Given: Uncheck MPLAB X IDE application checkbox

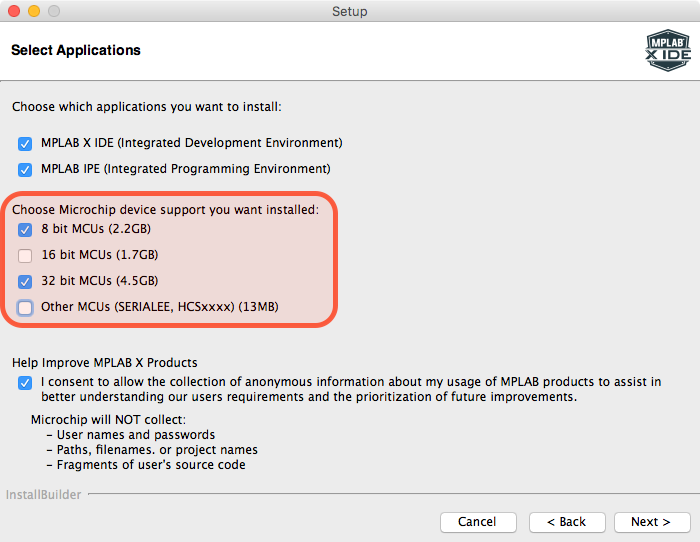Looking at the screenshot, I should (x=25, y=143).
